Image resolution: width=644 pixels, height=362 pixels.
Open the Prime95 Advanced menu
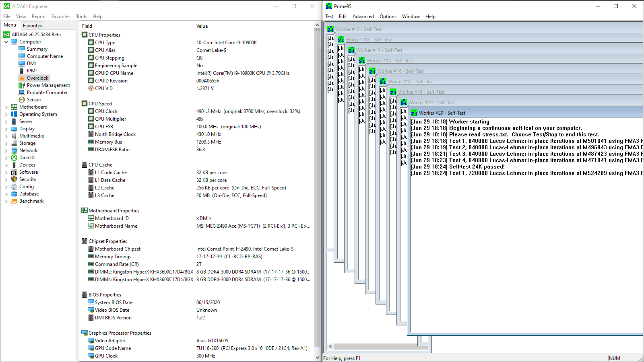(363, 16)
